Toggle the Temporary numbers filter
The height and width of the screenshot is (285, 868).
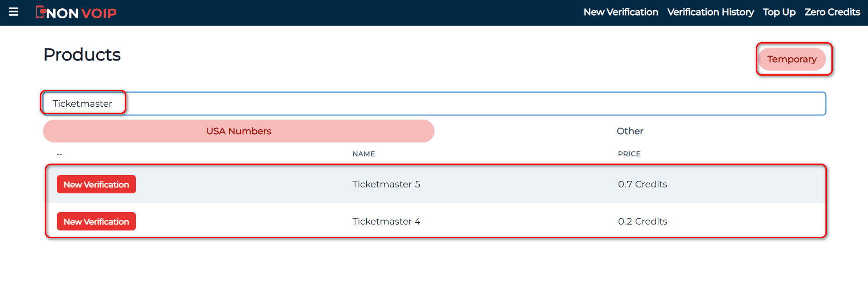click(x=792, y=59)
